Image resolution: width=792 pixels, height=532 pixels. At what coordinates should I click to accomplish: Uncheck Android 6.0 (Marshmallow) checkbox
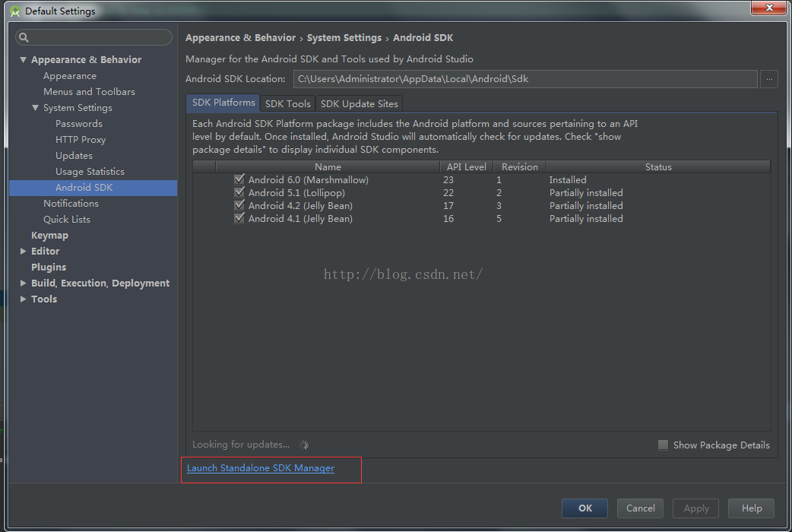tap(239, 179)
